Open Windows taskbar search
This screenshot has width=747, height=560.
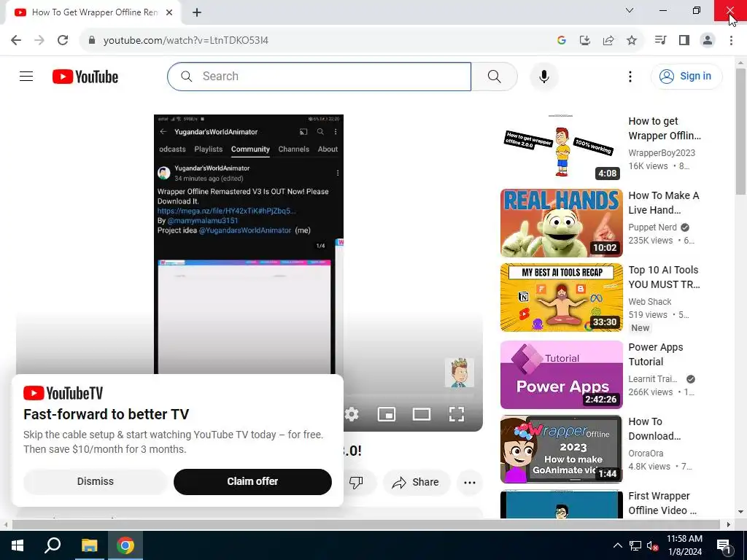53,545
